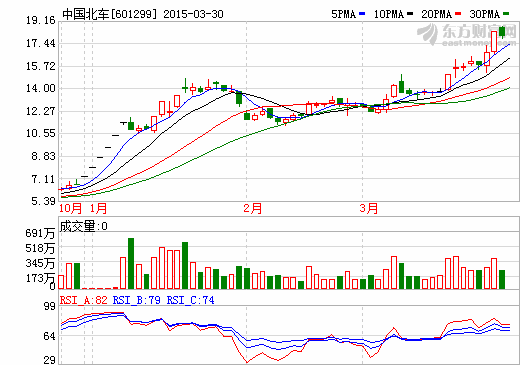Screen dimensions: 520x365
Task: Click the green 30PMA legend color marker
Action: tap(506, 14)
